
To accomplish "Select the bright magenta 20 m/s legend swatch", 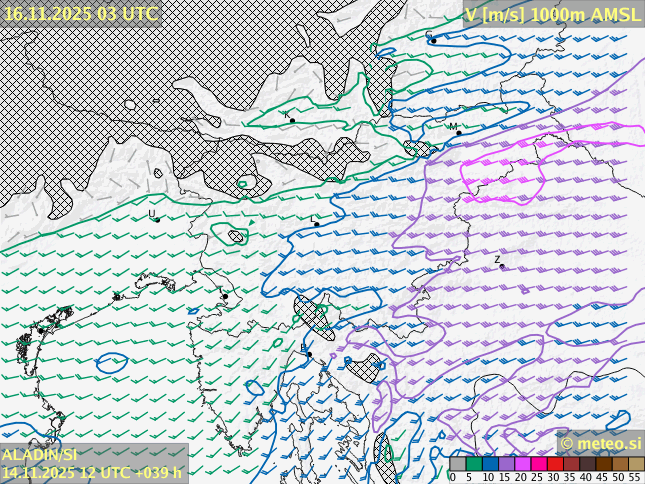I will pyautogui.click(x=522, y=464).
